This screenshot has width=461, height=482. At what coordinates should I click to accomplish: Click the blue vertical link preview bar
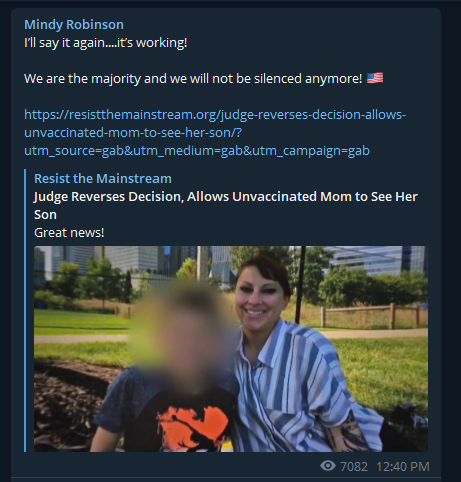click(25, 311)
